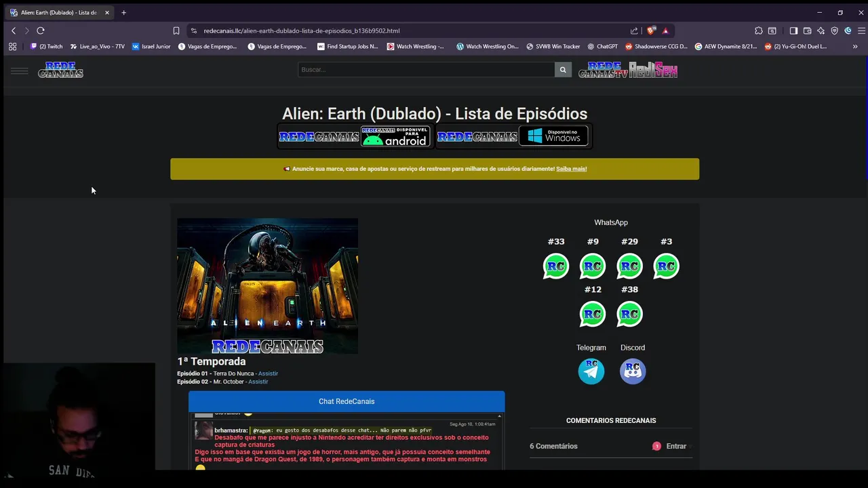Open bookmarks apps grid icon
This screenshot has height=488, width=868.
pos(12,47)
